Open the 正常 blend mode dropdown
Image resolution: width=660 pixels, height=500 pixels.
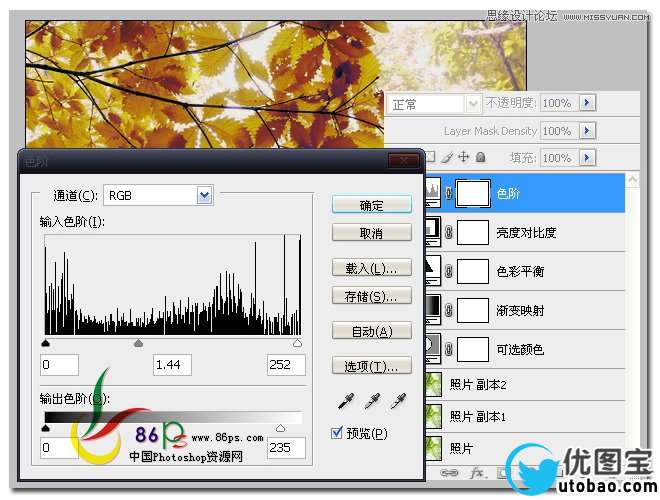tap(473, 104)
